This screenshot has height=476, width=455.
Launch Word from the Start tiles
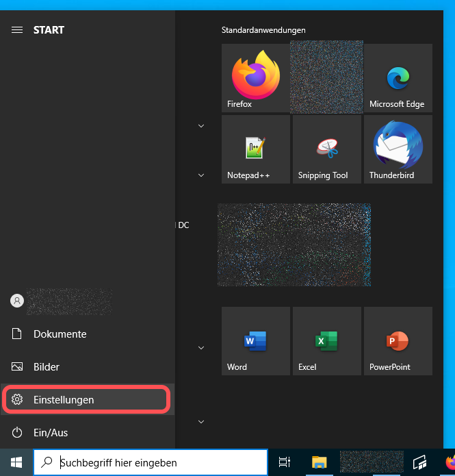point(256,341)
